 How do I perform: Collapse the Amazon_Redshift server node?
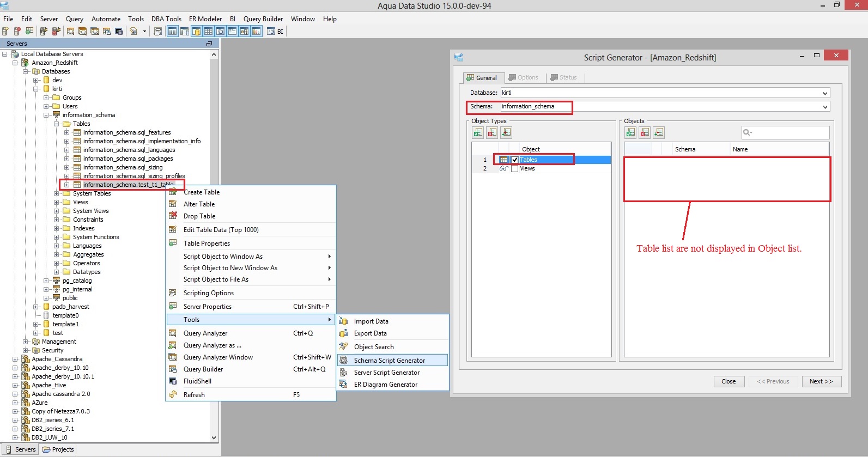coord(15,63)
